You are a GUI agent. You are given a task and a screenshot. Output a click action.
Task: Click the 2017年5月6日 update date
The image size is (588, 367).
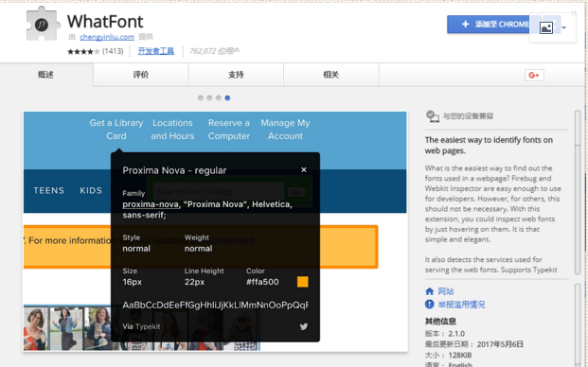coord(500,344)
